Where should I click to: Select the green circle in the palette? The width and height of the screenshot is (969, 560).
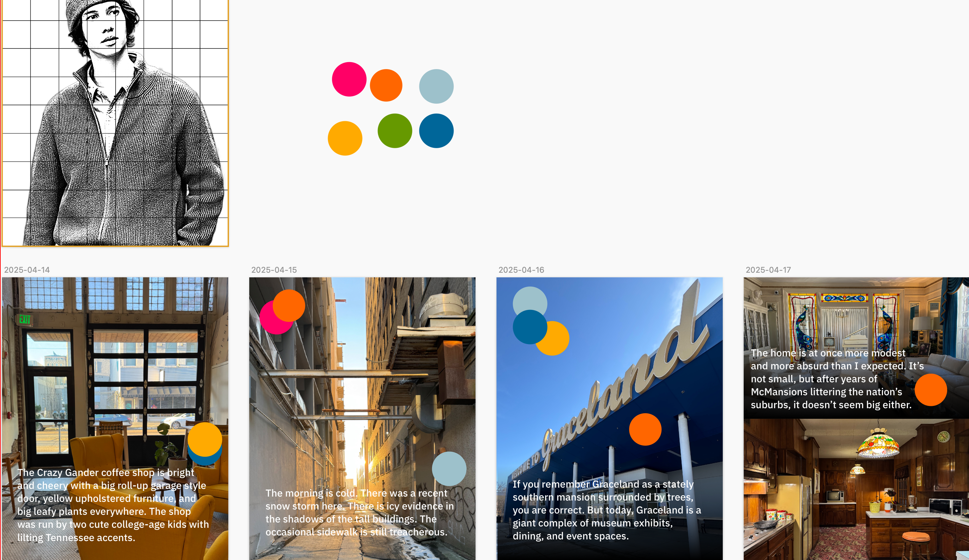click(395, 131)
